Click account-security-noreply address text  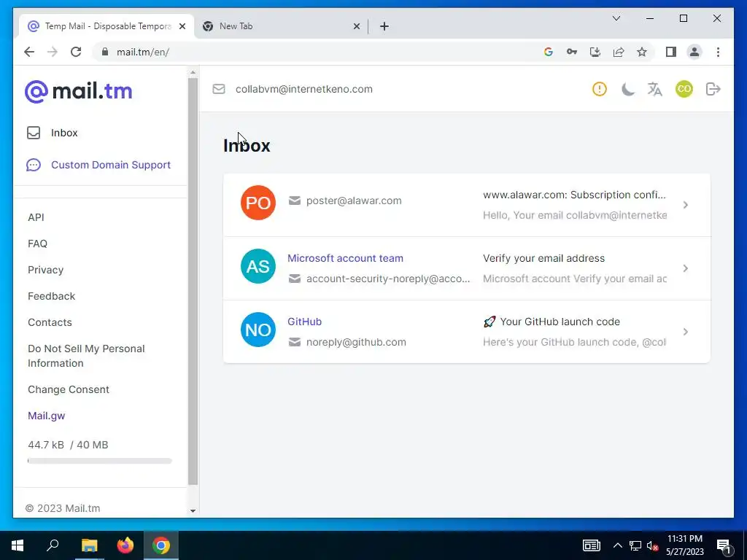pyautogui.click(x=388, y=279)
